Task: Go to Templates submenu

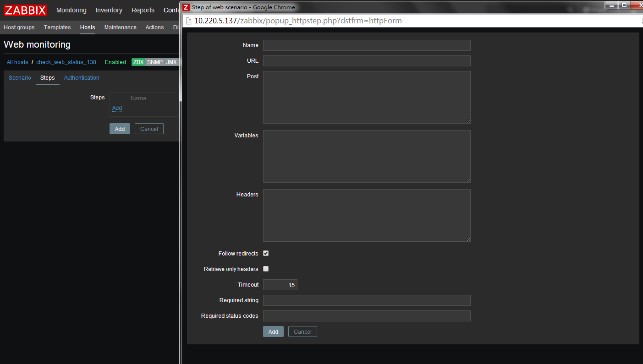Action: point(57,27)
